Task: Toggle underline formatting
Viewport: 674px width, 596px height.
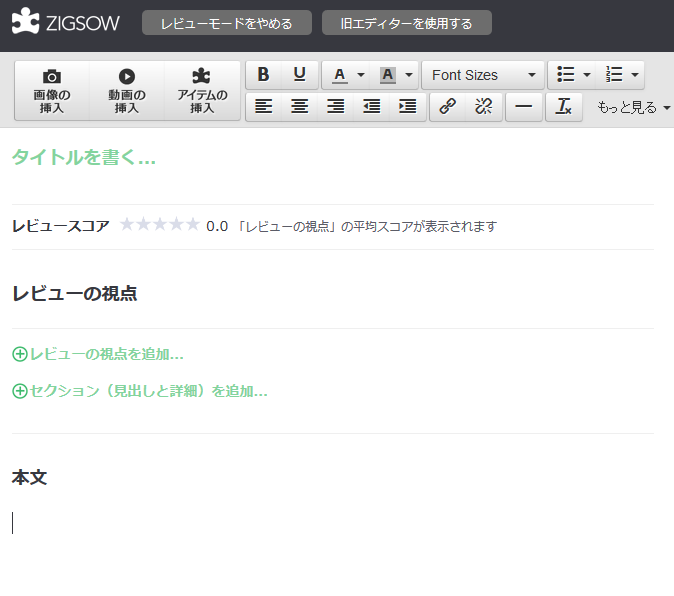Action: pyautogui.click(x=300, y=75)
